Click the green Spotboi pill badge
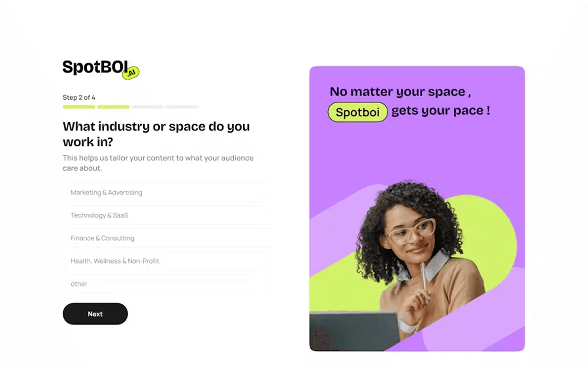Screen dimensions: 588x369 [358, 112]
